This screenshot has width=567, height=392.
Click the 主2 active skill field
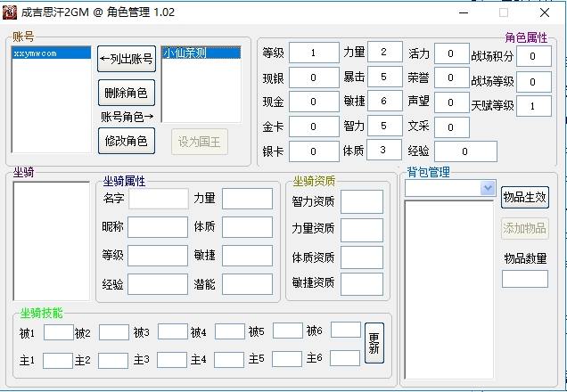click(x=113, y=361)
